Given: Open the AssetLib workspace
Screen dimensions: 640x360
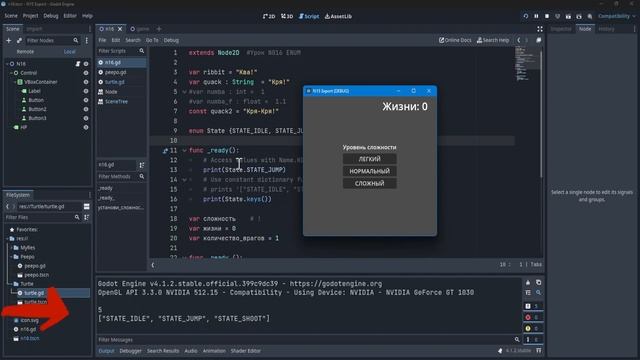Looking at the screenshot, I should pos(338,16).
